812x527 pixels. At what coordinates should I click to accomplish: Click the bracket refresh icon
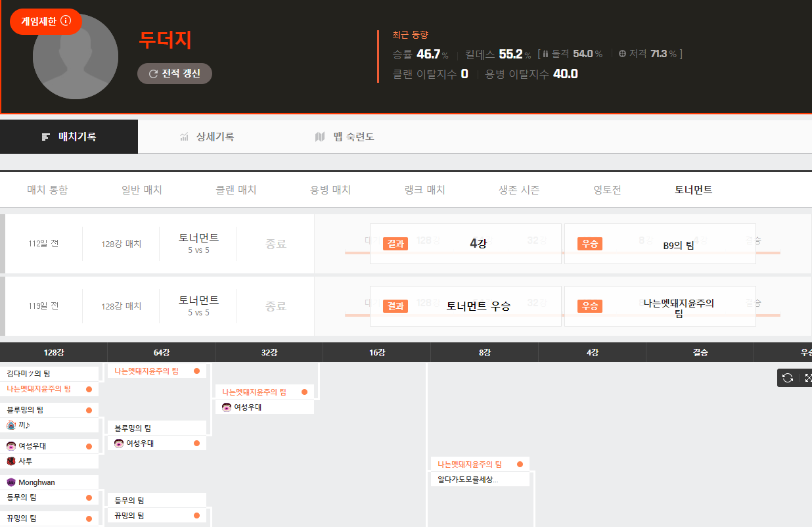[788, 378]
